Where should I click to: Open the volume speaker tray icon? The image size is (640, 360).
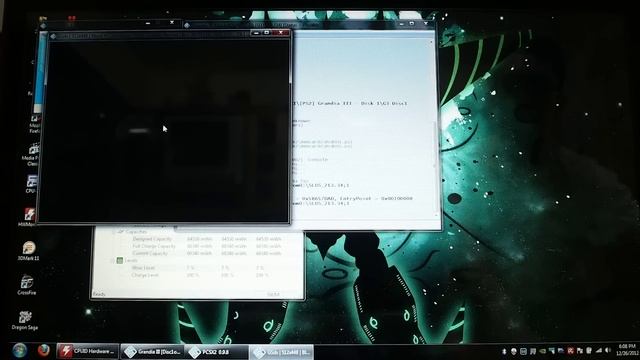pyautogui.click(x=608, y=351)
